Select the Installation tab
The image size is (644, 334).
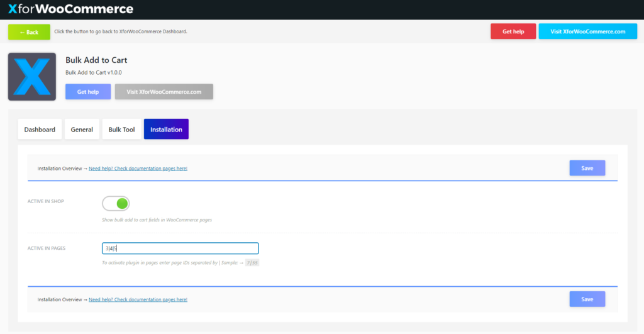coord(166,130)
